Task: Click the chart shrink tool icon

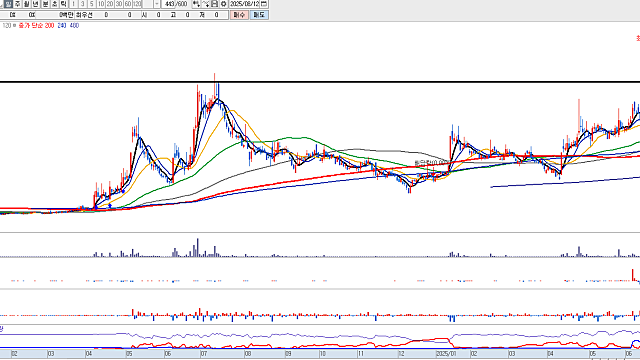Action: (x=206, y=4)
